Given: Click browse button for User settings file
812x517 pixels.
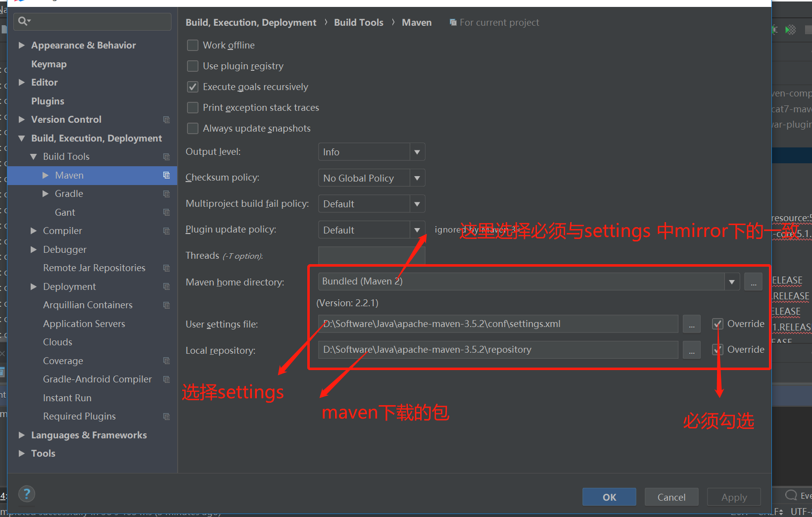Looking at the screenshot, I should pos(691,324).
